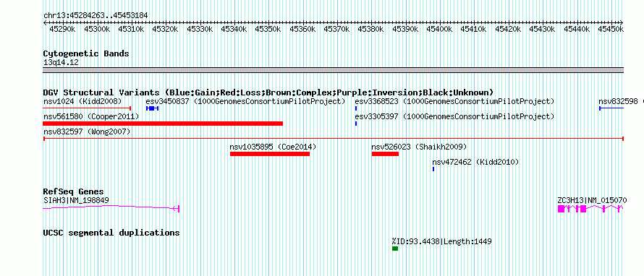The height and width of the screenshot is (276, 644).
Task: Click the RefSeq Genes track title
Action: point(74,192)
